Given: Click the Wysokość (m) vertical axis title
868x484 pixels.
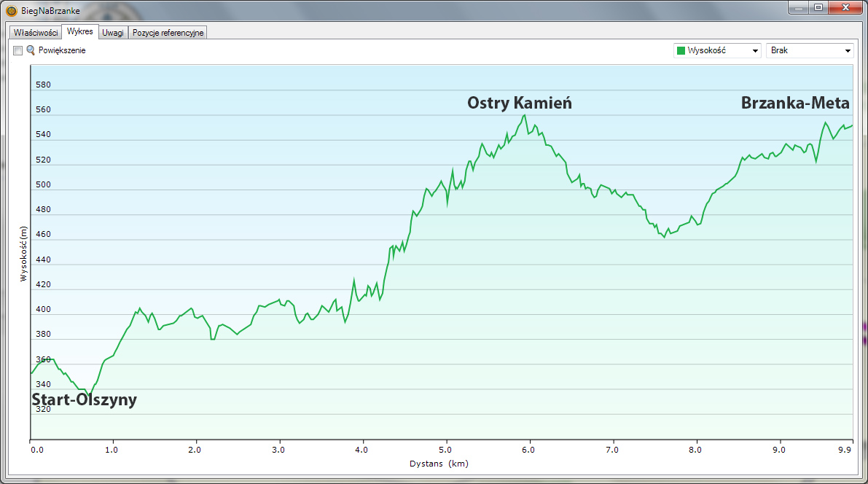Looking at the screenshot, I should coord(23,254).
